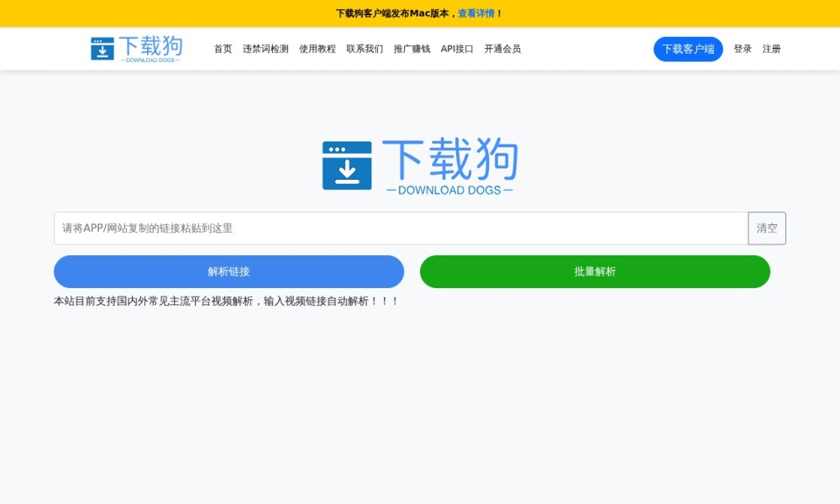The image size is (840, 504).
Task: Click the 注册 link
Action: point(771,49)
